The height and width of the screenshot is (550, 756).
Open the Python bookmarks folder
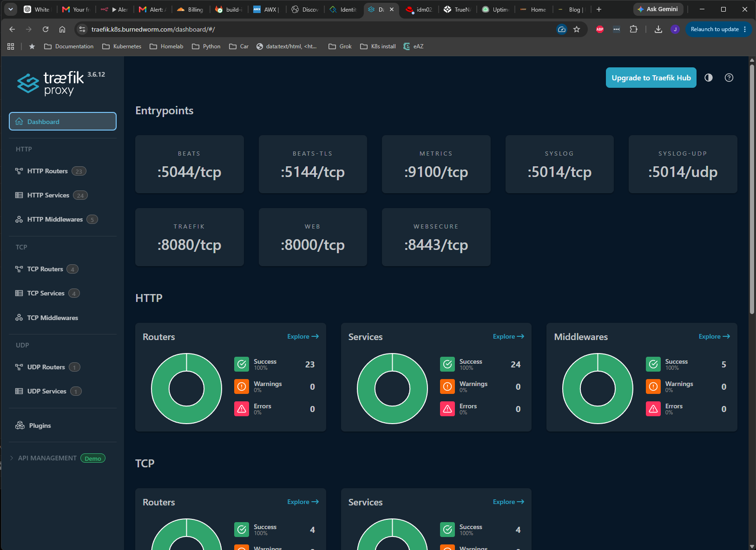click(206, 46)
